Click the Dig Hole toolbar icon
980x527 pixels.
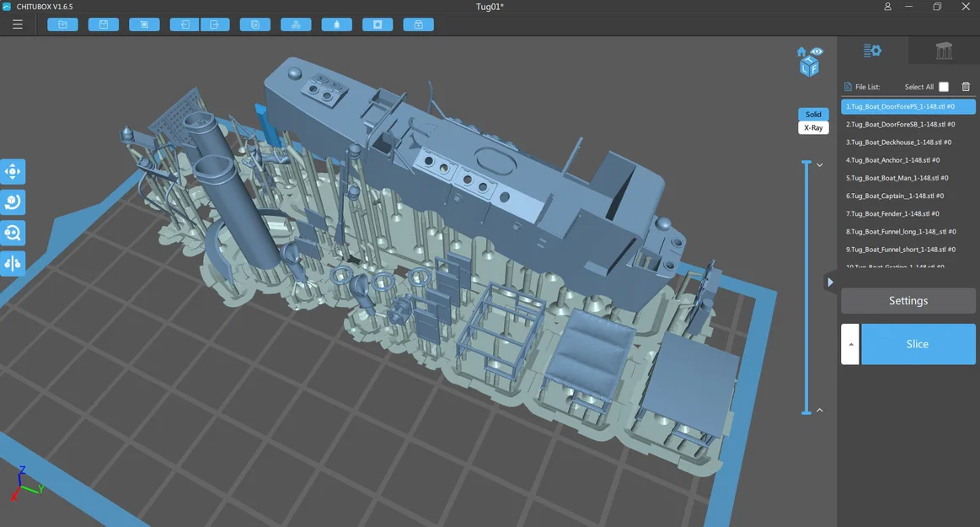378,24
